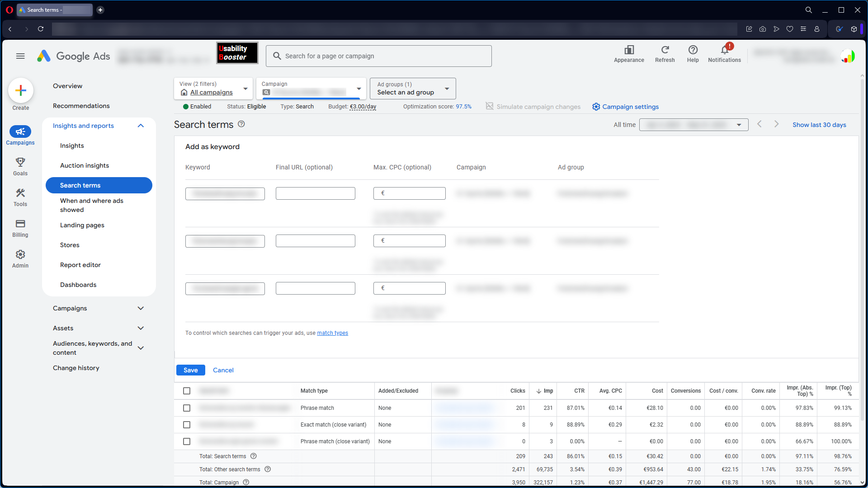
Task: Select the Goals icon
Action: point(20,165)
